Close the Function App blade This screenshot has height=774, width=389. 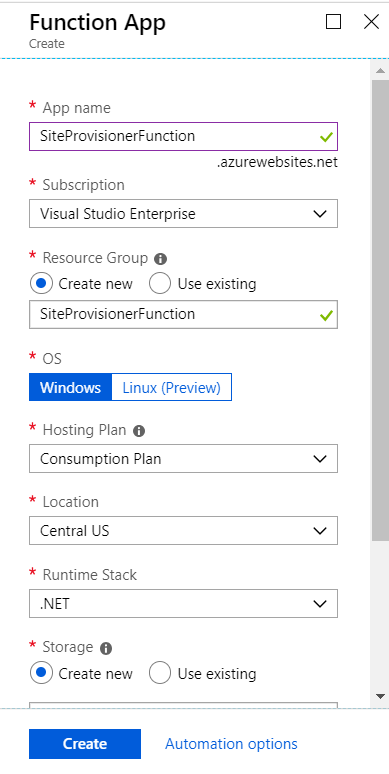pyautogui.click(x=371, y=22)
